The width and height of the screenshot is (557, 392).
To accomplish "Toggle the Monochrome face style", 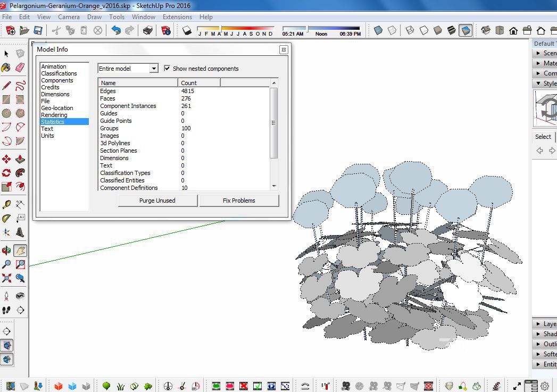I will [x=465, y=31].
